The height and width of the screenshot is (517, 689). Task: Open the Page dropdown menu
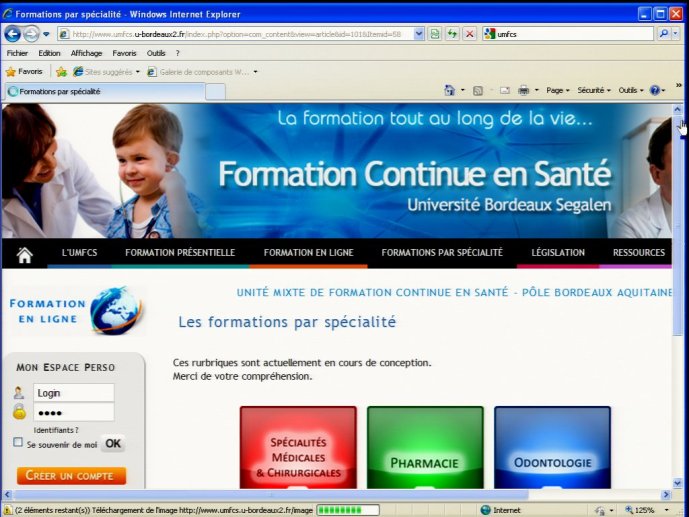[x=558, y=90]
